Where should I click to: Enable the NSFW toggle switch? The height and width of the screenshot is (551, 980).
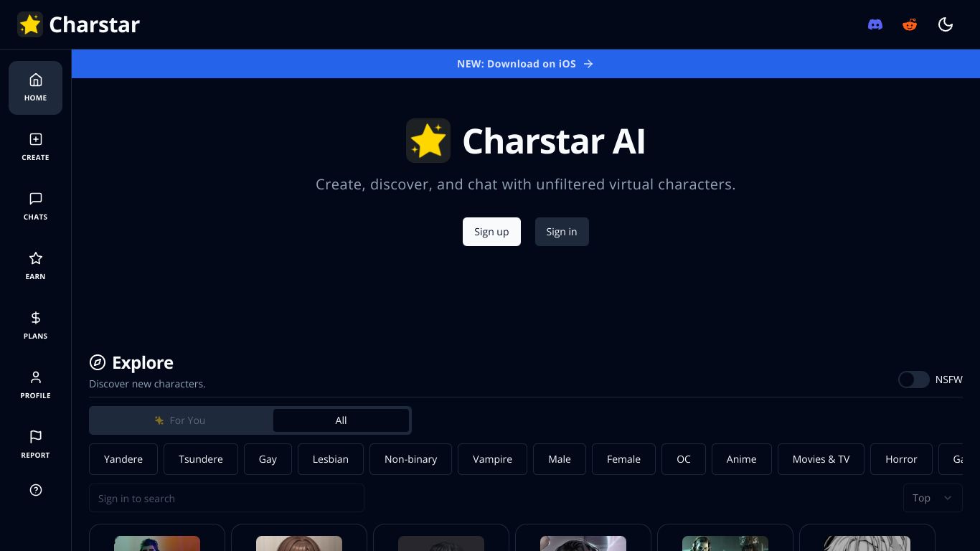tap(914, 380)
